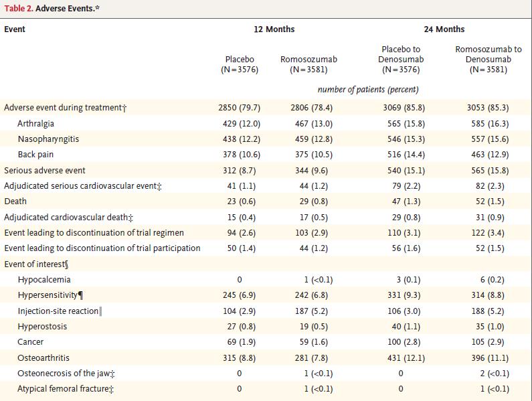Click the 187 (5.2) injection-site reaction value

point(308,311)
